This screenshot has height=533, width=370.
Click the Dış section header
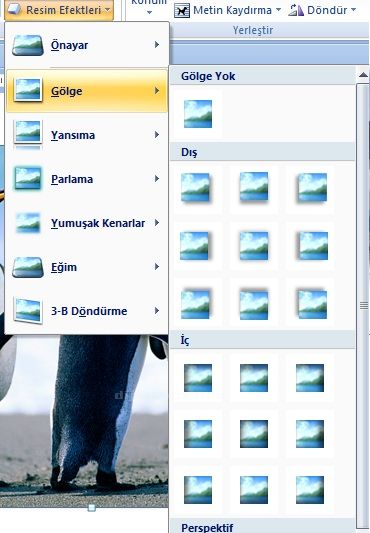coord(262,152)
